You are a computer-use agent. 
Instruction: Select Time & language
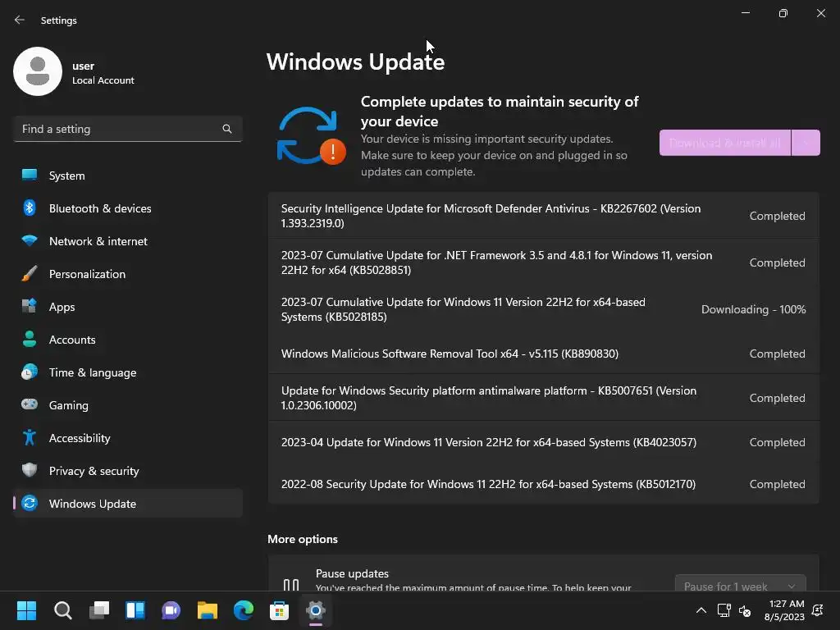pyautogui.click(x=127, y=372)
